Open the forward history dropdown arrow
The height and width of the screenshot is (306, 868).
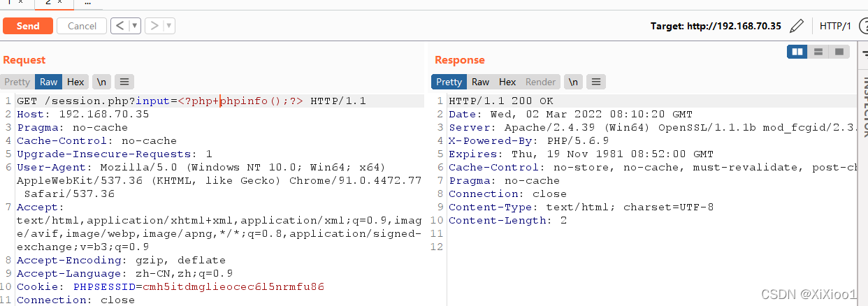click(x=169, y=26)
